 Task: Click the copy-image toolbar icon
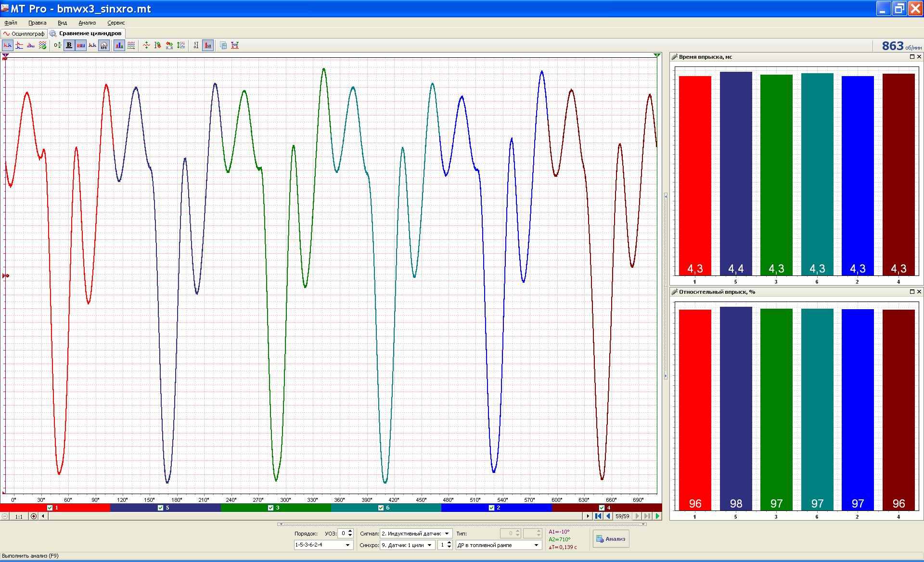(x=223, y=45)
